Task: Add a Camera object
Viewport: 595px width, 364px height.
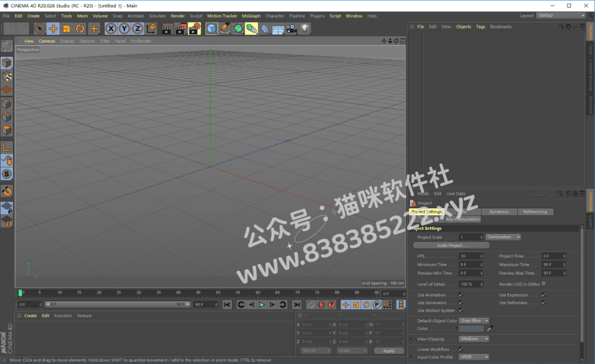Action: [291, 29]
